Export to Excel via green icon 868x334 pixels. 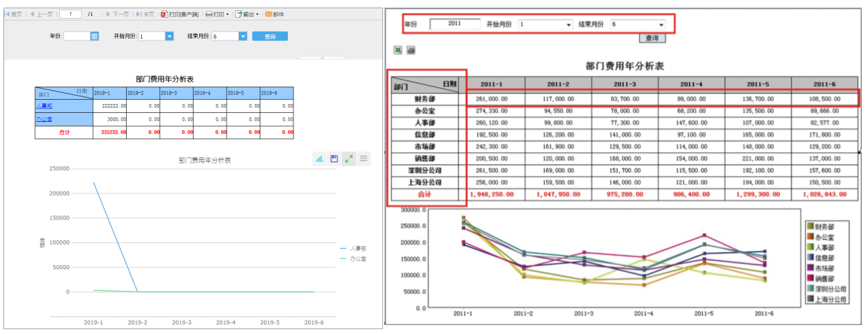398,50
